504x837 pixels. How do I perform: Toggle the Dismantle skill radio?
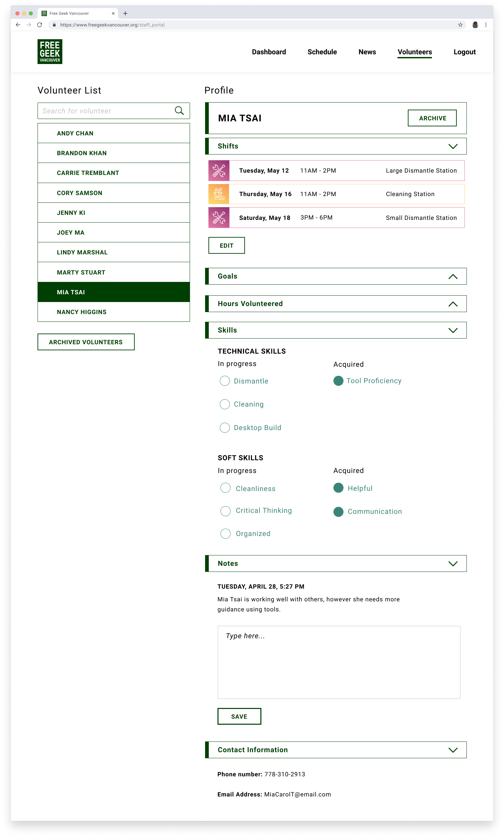(225, 381)
